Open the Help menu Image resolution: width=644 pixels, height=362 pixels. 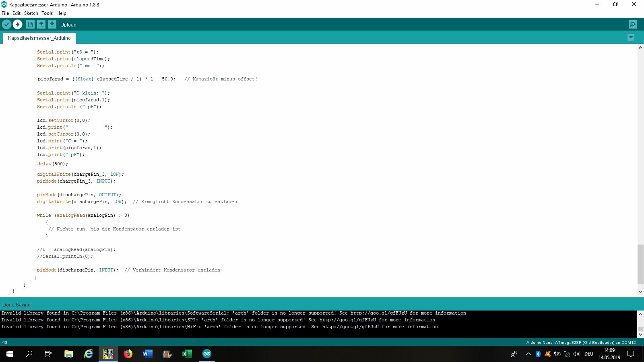(61, 13)
